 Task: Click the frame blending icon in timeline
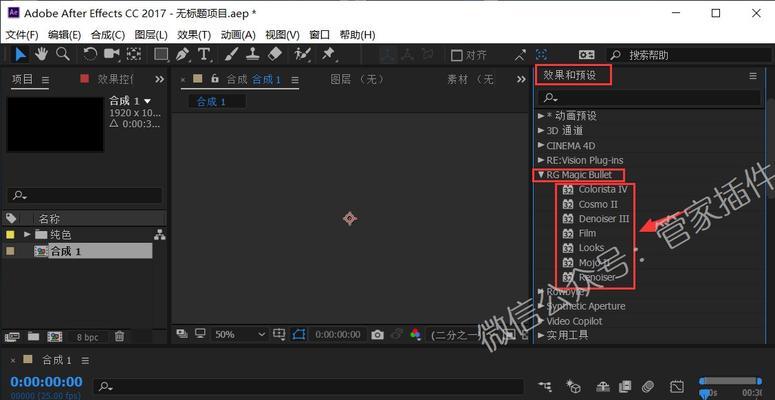625,386
